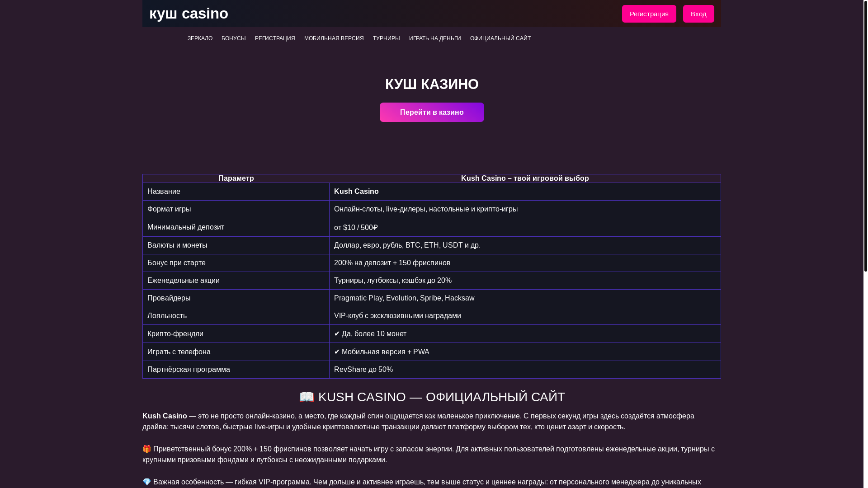Select the bold Kush Casino table cell
The image size is (868, 488).
[x=525, y=192]
